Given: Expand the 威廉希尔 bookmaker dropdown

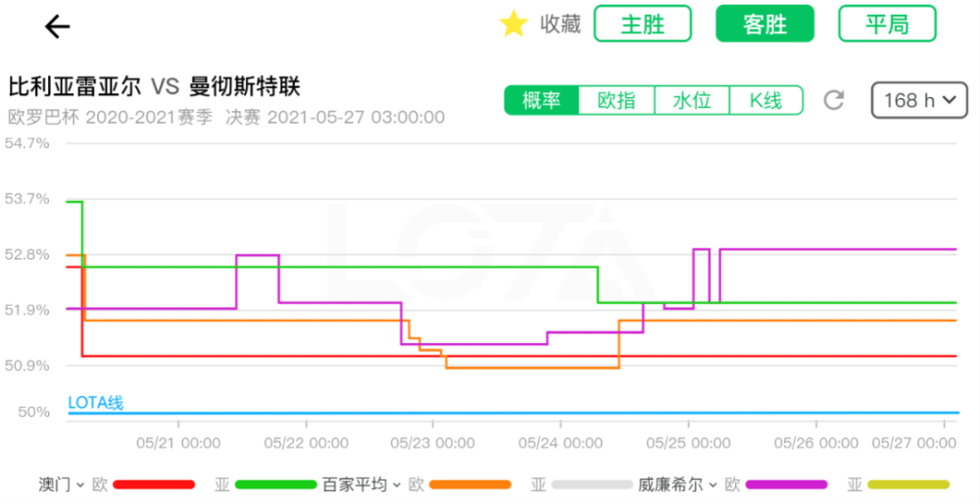Looking at the screenshot, I should coord(677,484).
